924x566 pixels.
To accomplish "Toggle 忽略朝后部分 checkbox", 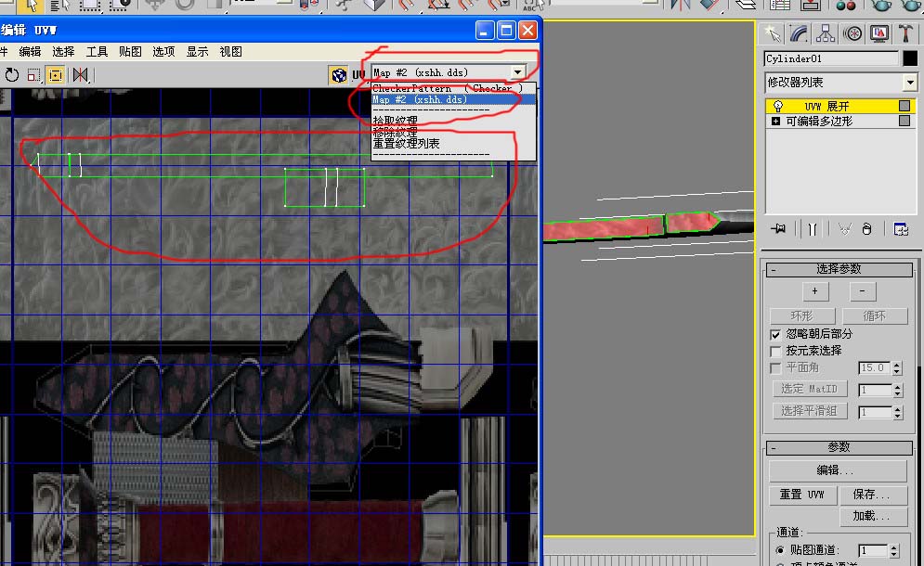I will click(775, 335).
